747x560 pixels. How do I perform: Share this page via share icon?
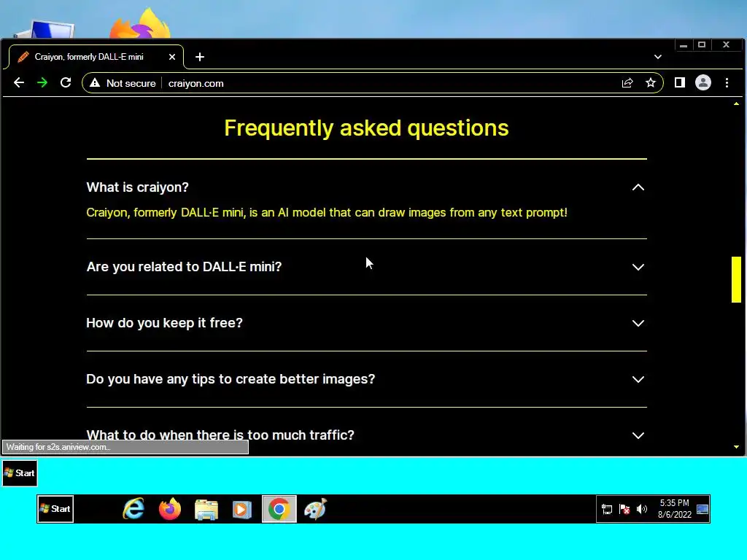627,83
